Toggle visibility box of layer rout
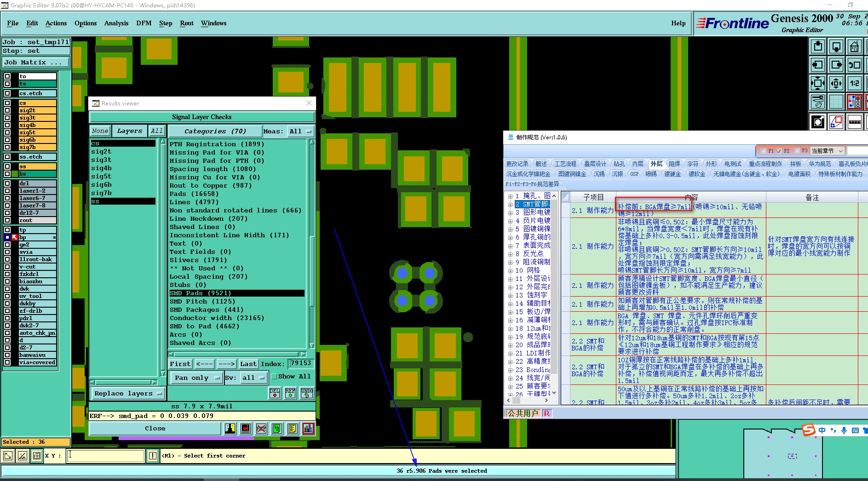 (x=7, y=220)
